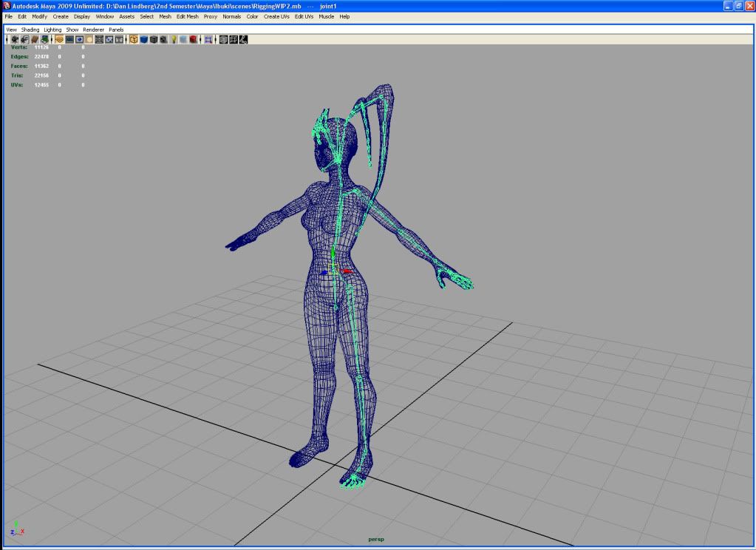Open the Assets menu
Screen dimensions: 756x550
click(127, 16)
